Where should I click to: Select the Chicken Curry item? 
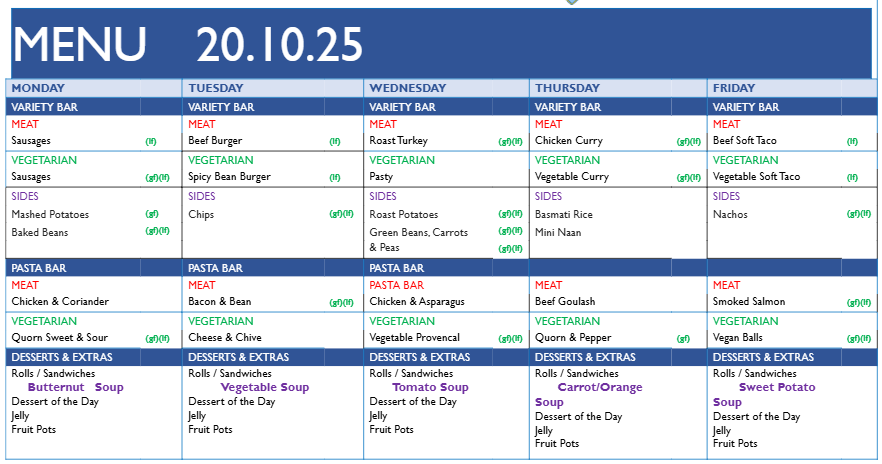(x=568, y=141)
